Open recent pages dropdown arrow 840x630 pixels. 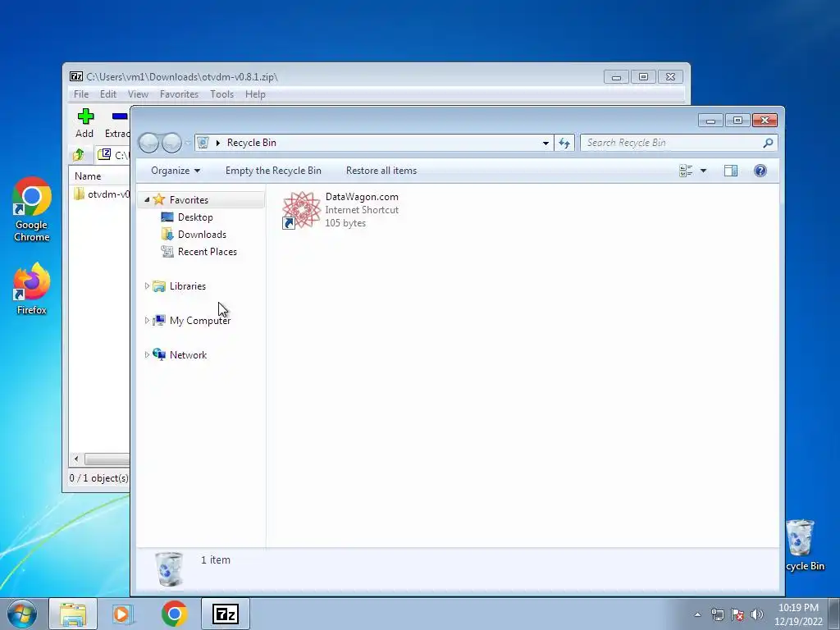tap(188, 143)
